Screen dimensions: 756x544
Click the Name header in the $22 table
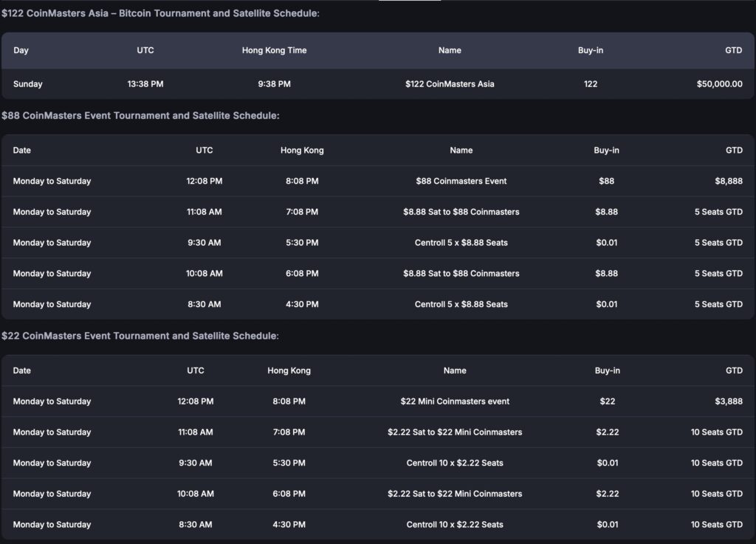[x=455, y=371]
